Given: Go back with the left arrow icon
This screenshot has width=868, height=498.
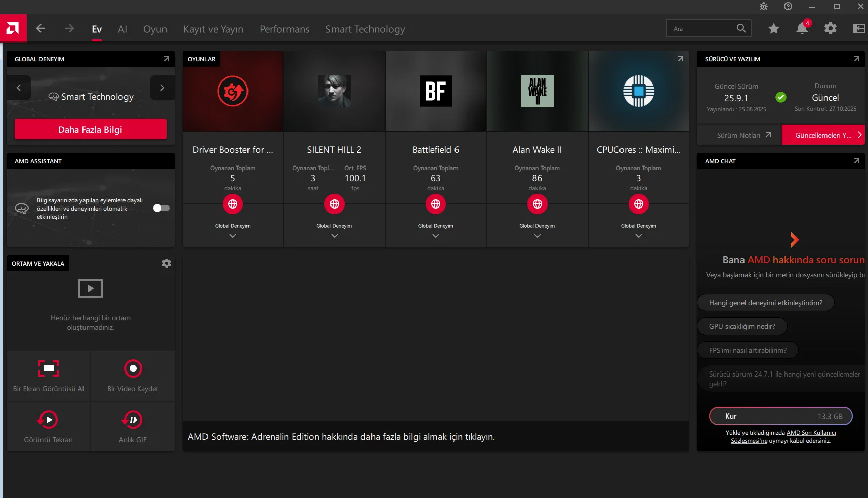Looking at the screenshot, I should pos(41,29).
